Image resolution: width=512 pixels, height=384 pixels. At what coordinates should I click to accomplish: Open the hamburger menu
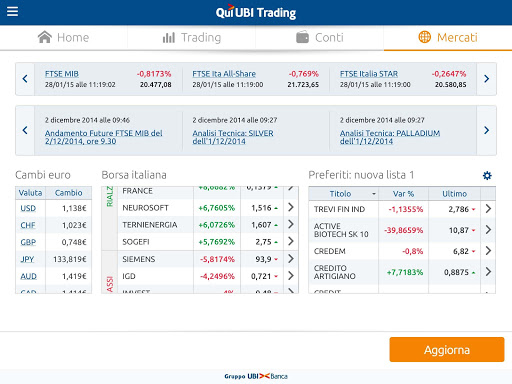[x=12, y=11]
